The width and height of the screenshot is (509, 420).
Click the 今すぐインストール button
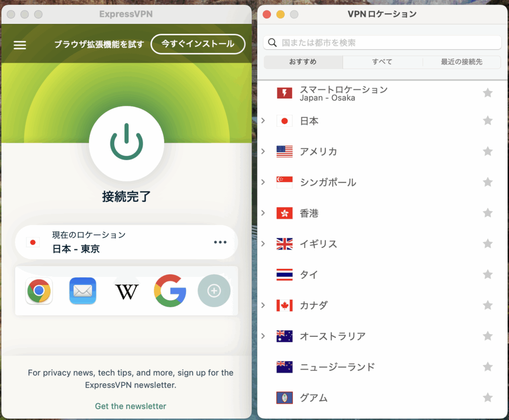tap(198, 44)
